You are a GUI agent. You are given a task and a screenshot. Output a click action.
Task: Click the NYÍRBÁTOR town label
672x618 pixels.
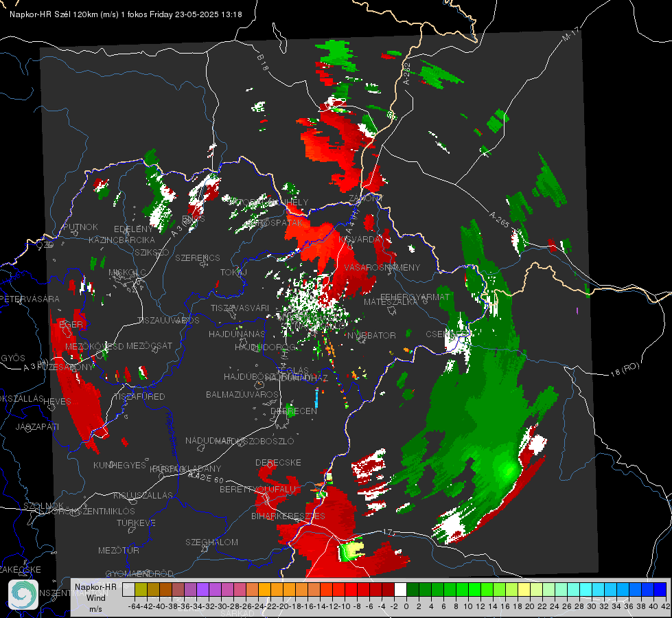(x=371, y=335)
